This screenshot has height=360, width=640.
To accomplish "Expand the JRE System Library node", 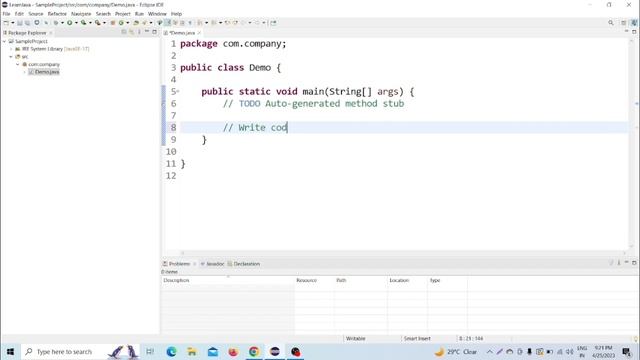I will (x=11, y=49).
